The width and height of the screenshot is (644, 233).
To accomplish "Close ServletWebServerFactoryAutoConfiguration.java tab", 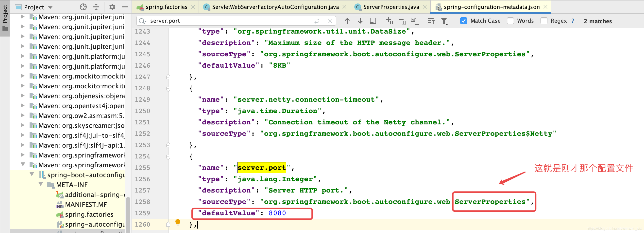I will [x=344, y=7].
